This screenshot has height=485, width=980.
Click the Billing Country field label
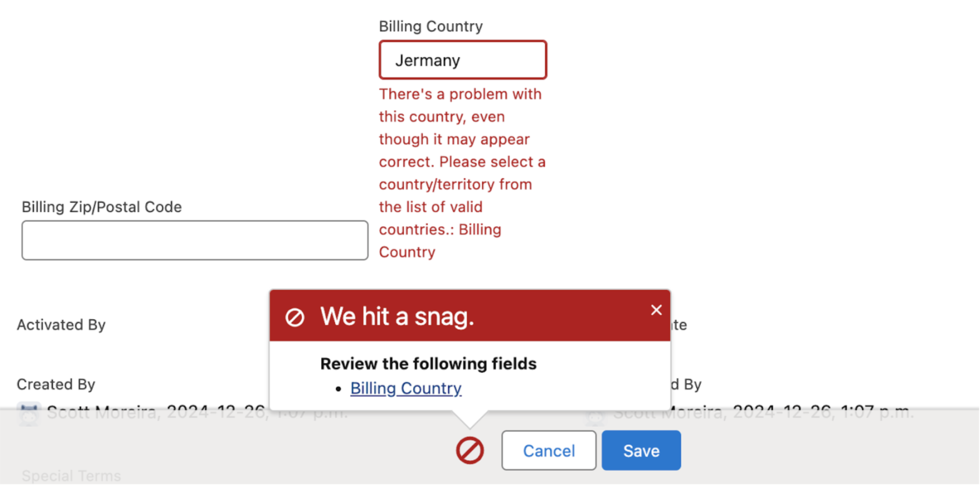pos(430,26)
